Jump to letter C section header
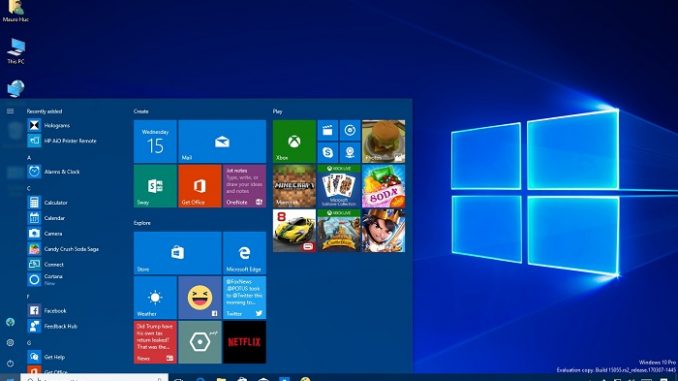 point(29,189)
